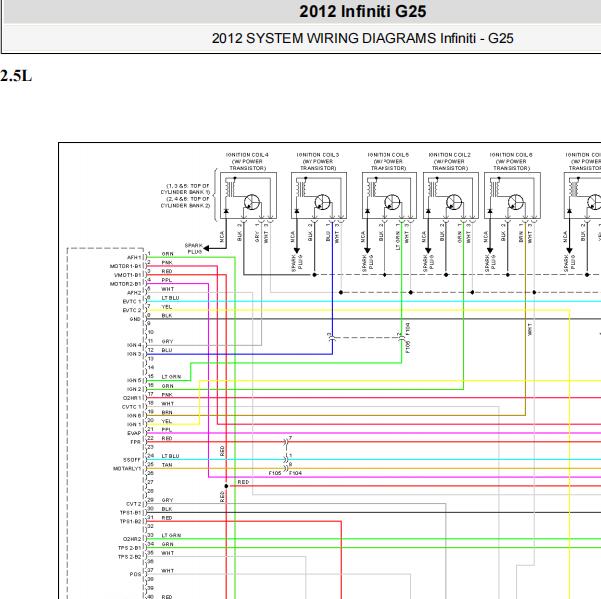Click the cylinder bank note beside coil 4
601x599 pixels.
coord(185,195)
